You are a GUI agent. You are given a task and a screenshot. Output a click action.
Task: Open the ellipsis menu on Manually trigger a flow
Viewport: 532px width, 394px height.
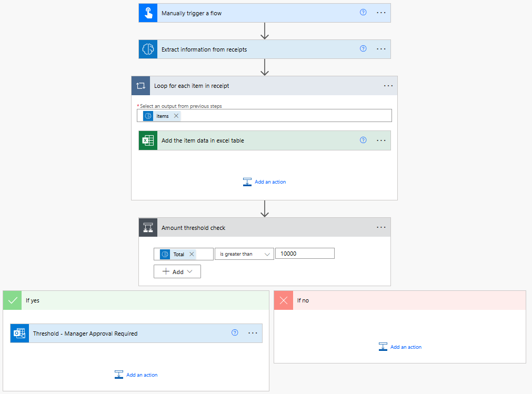(381, 13)
